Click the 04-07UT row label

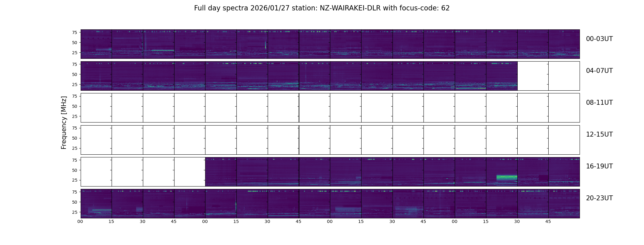pyautogui.click(x=599, y=71)
